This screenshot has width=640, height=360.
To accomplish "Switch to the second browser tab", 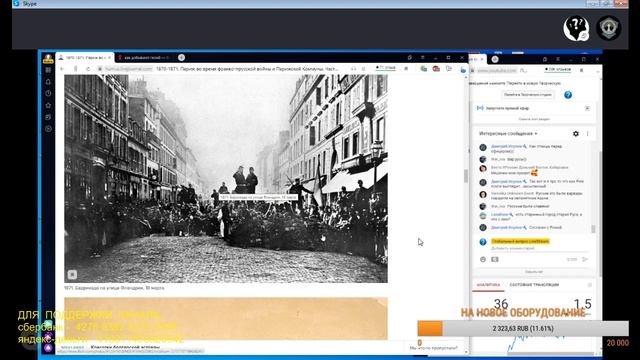I will tap(145, 58).
